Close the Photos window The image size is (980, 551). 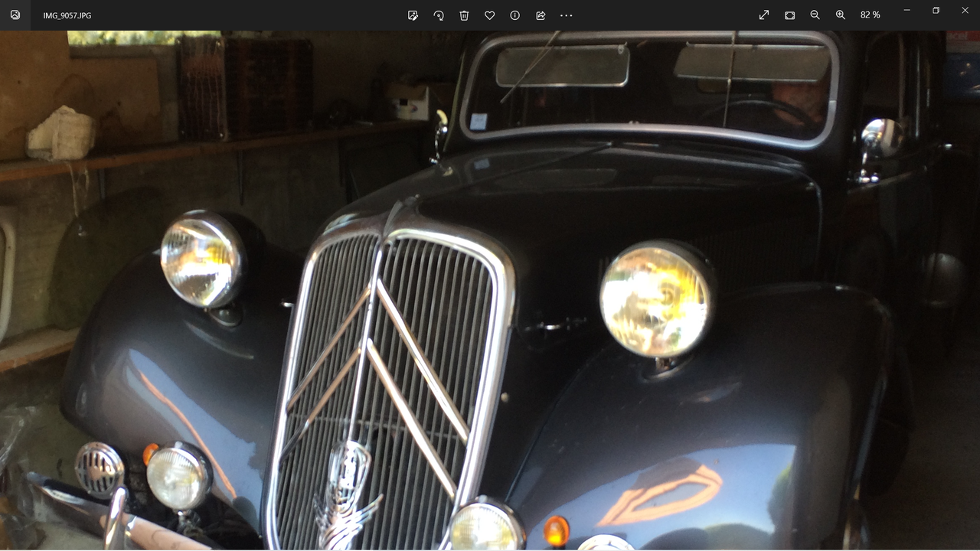pyautogui.click(x=965, y=10)
